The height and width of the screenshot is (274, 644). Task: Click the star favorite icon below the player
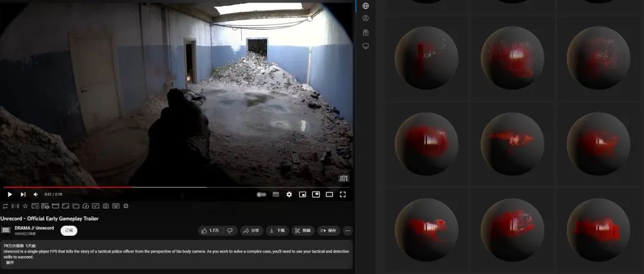coord(26,206)
